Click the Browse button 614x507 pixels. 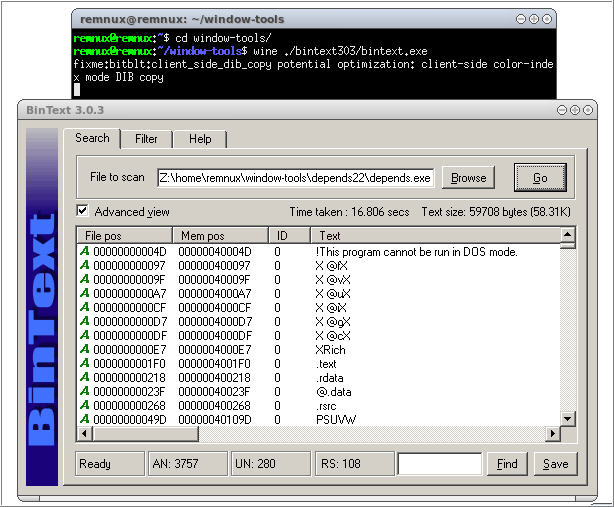pos(468,178)
